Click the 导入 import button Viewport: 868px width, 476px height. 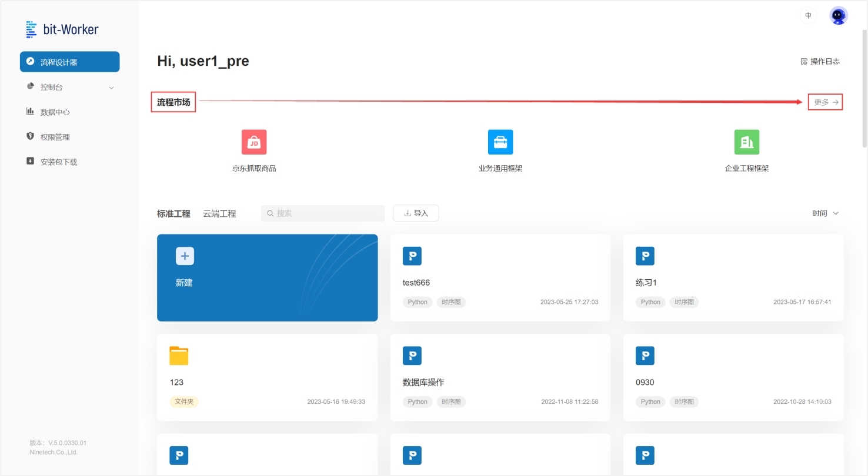416,213
